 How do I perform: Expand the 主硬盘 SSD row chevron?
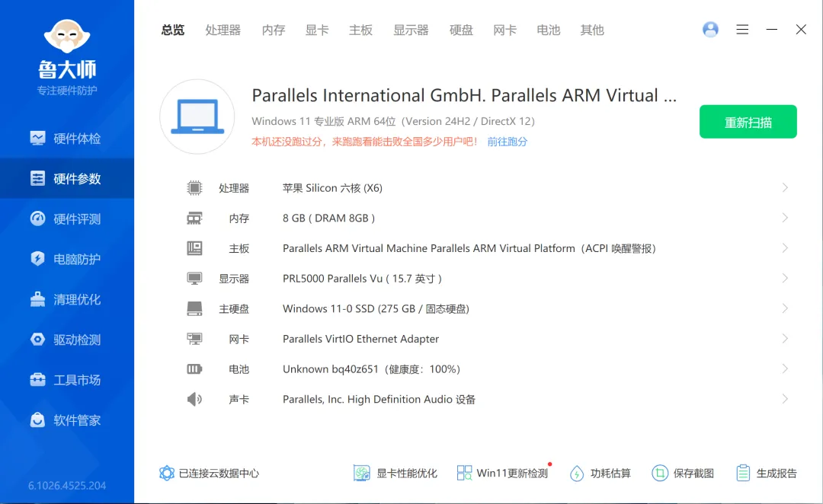(x=785, y=308)
